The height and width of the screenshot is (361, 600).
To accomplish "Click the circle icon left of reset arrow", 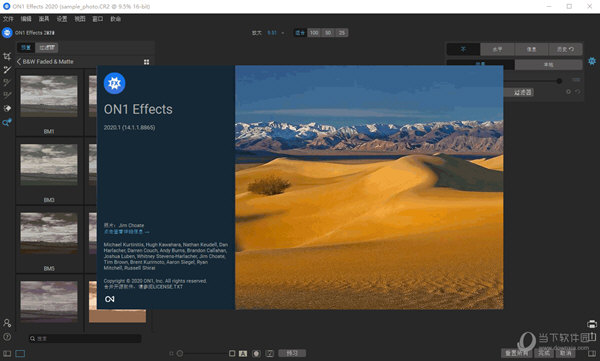I will tap(569, 92).
